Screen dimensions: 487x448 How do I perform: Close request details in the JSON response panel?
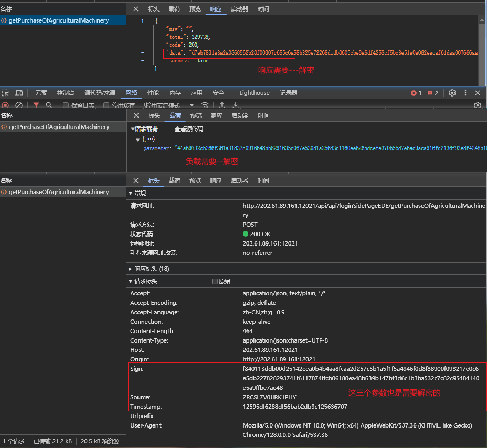tap(136, 9)
